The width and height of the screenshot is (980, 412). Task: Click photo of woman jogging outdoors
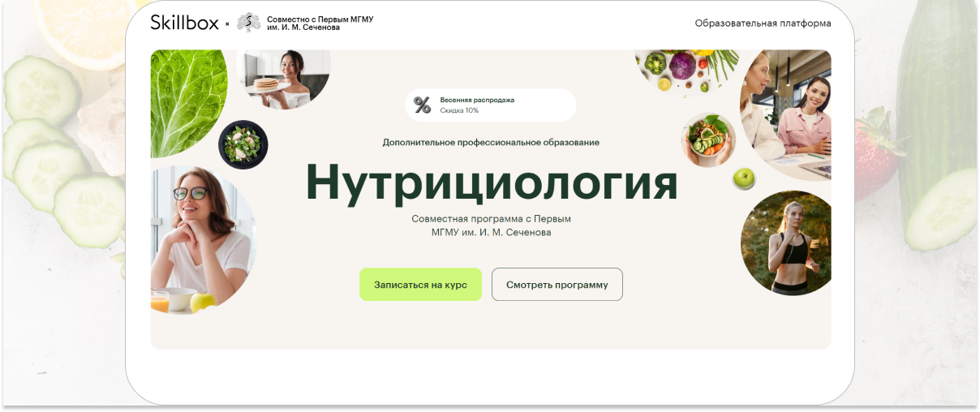click(786, 243)
